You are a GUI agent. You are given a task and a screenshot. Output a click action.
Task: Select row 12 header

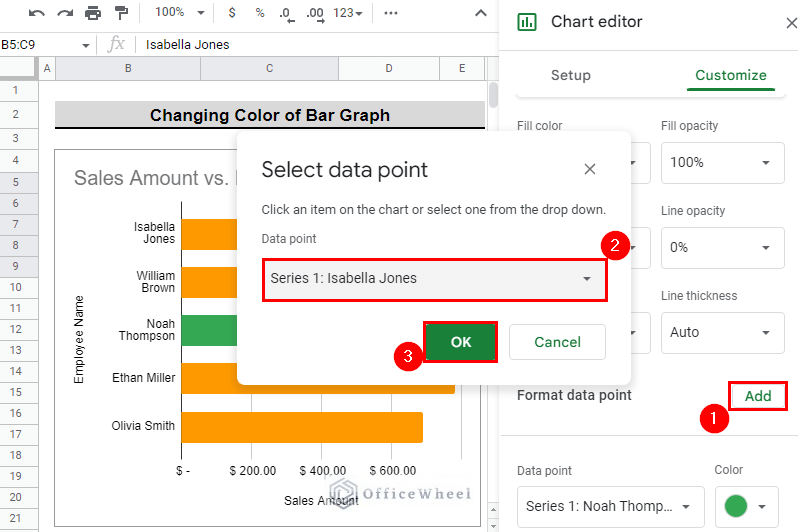(x=16, y=329)
